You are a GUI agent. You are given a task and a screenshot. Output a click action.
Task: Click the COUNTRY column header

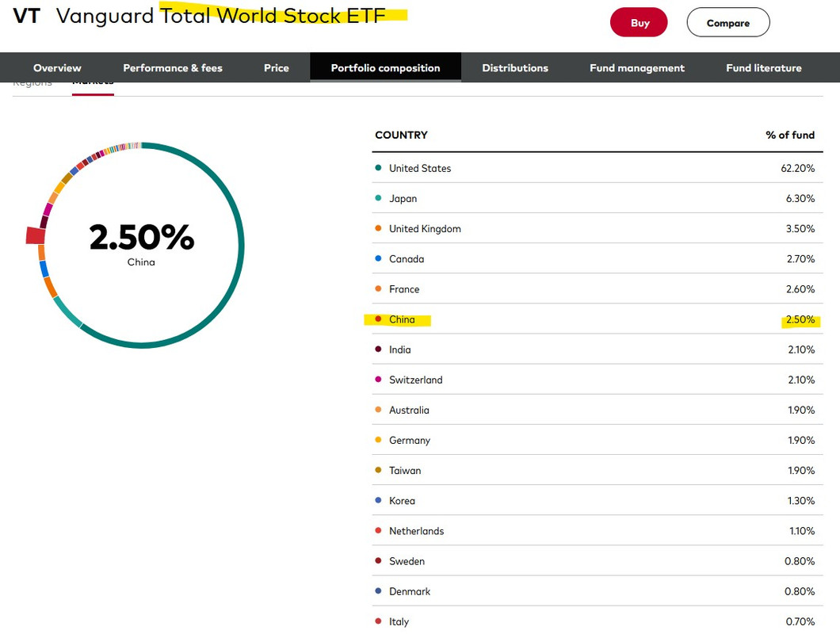401,135
